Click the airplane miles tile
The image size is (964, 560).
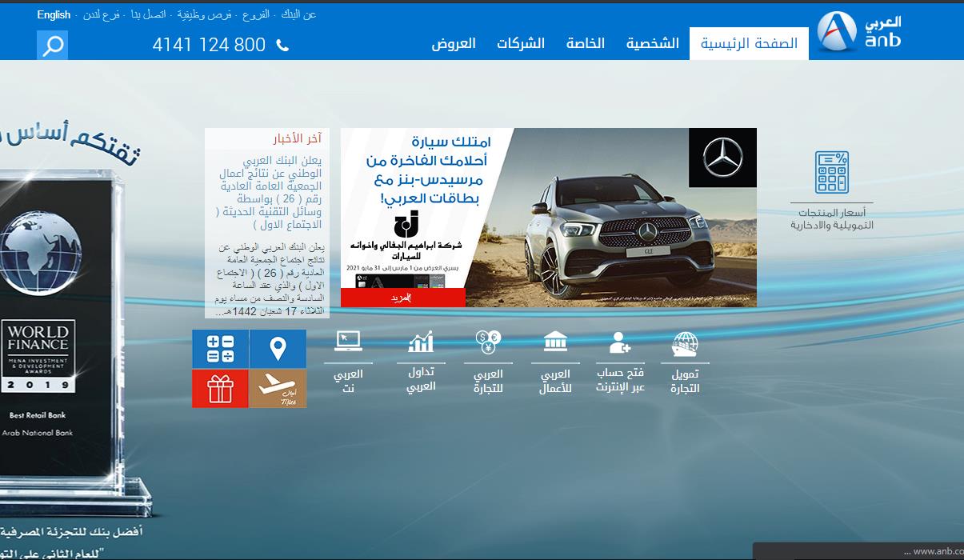tap(278, 389)
